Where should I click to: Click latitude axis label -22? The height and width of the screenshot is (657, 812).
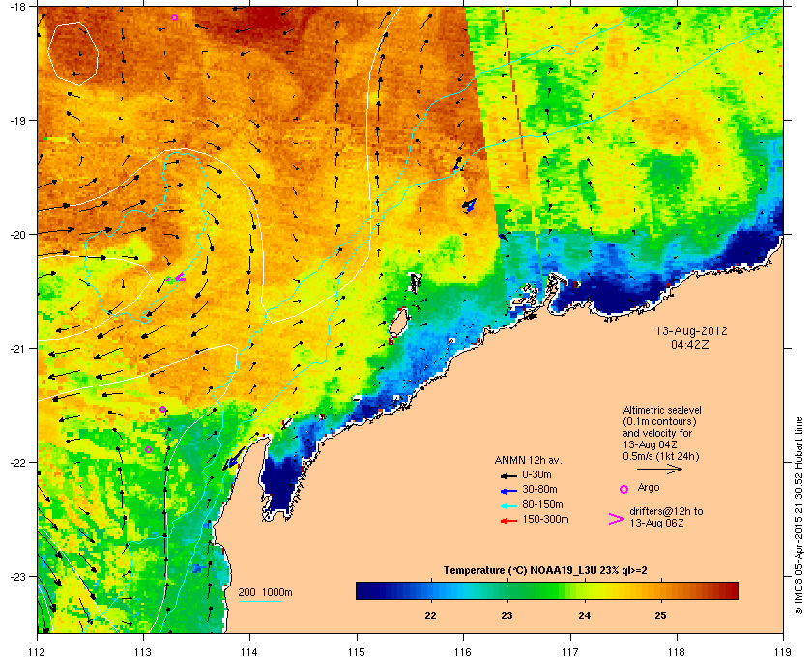coord(17,462)
